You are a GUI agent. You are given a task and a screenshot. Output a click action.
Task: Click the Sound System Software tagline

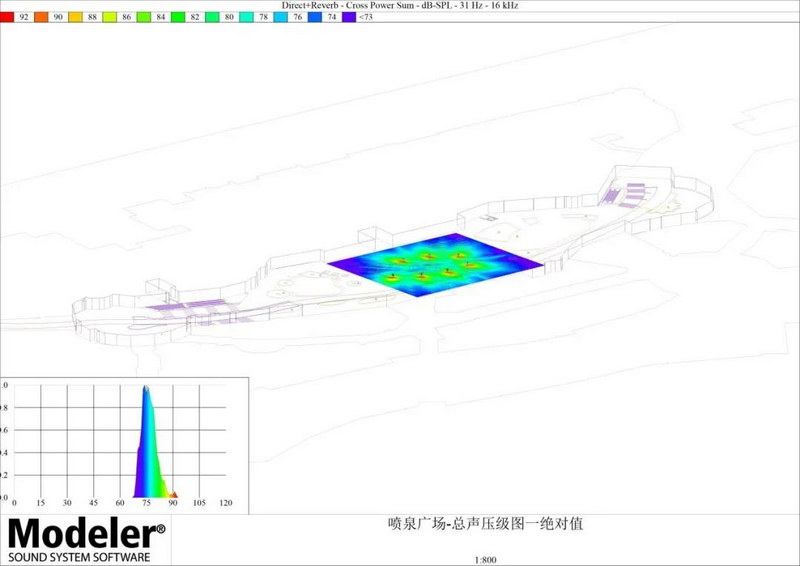(79, 556)
